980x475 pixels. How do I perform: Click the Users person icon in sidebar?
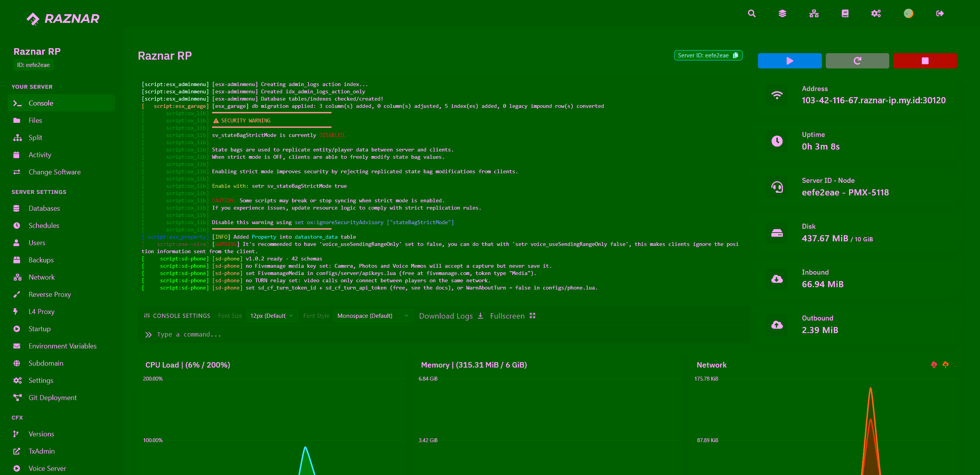(16, 243)
